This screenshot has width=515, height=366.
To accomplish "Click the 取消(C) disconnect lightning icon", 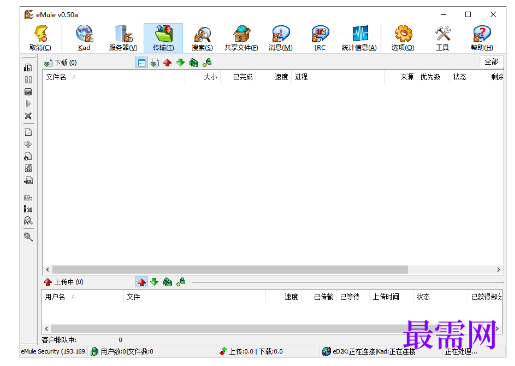I will pos(41,38).
